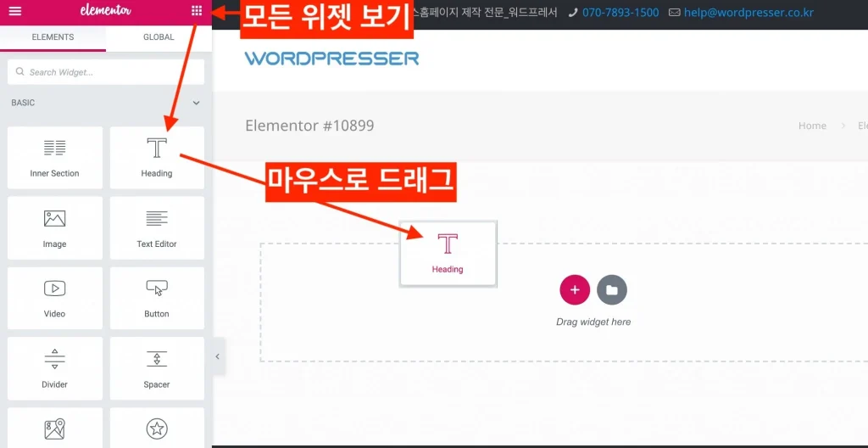This screenshot has height=448, width=868.
Task: Select the Text Editor widget
Action: 157,228
